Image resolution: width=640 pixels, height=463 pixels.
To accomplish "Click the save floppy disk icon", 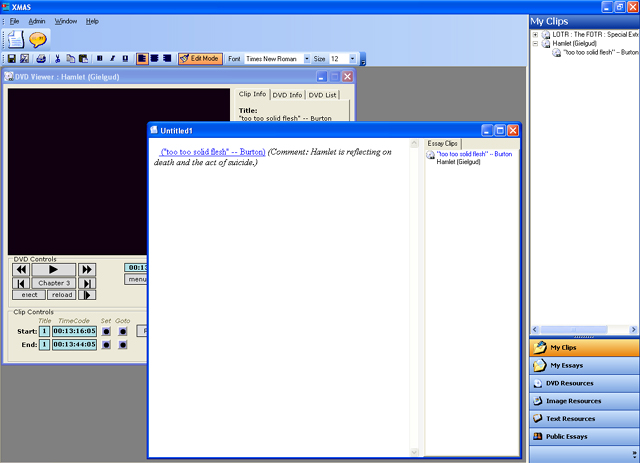I will tap(11, 59).
